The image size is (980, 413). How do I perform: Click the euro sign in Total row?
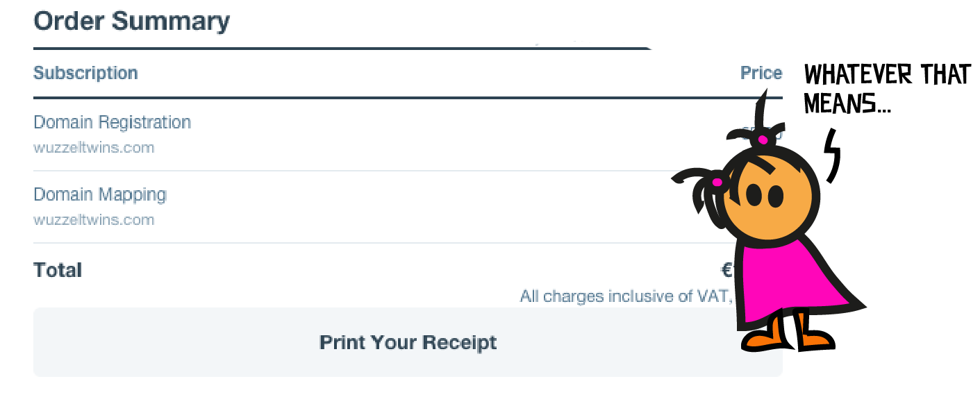point(726,270)
